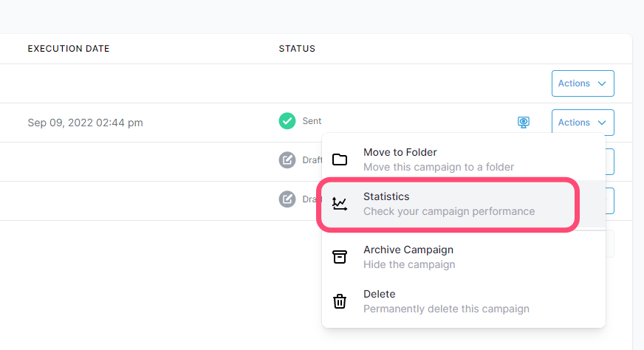
Task: Click the green Sent checkmark icon
Action: click(x=287, y=121)
